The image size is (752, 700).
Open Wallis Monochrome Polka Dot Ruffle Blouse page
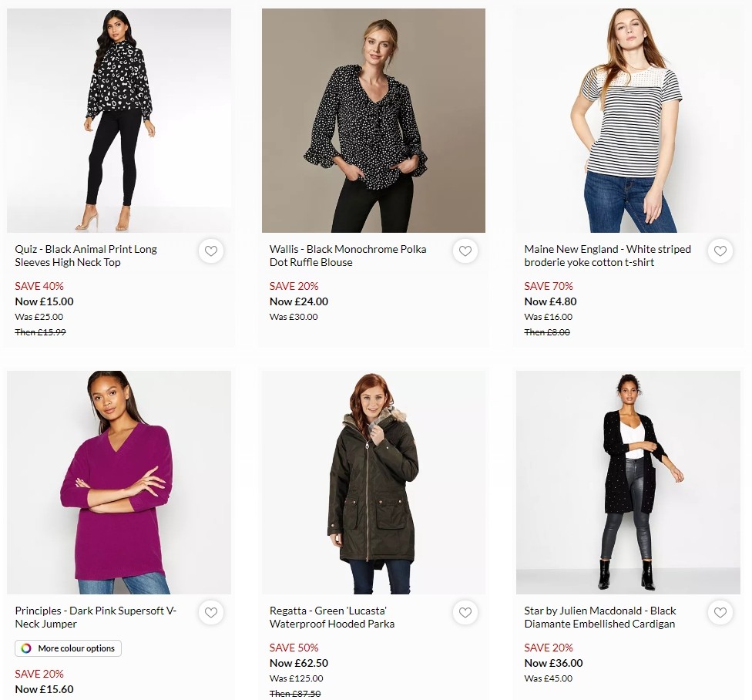click(x=347, y=256)
